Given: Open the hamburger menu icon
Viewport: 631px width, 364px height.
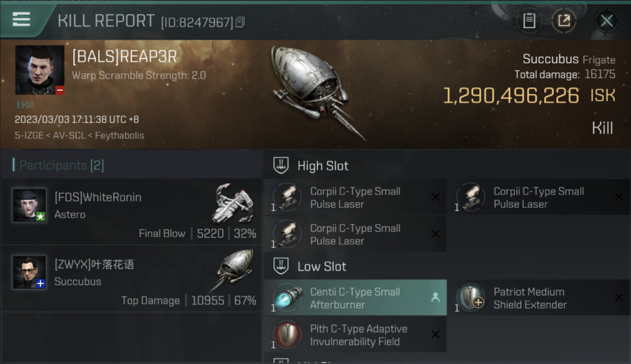Looking at the screenshot, I should click(21, 19).
